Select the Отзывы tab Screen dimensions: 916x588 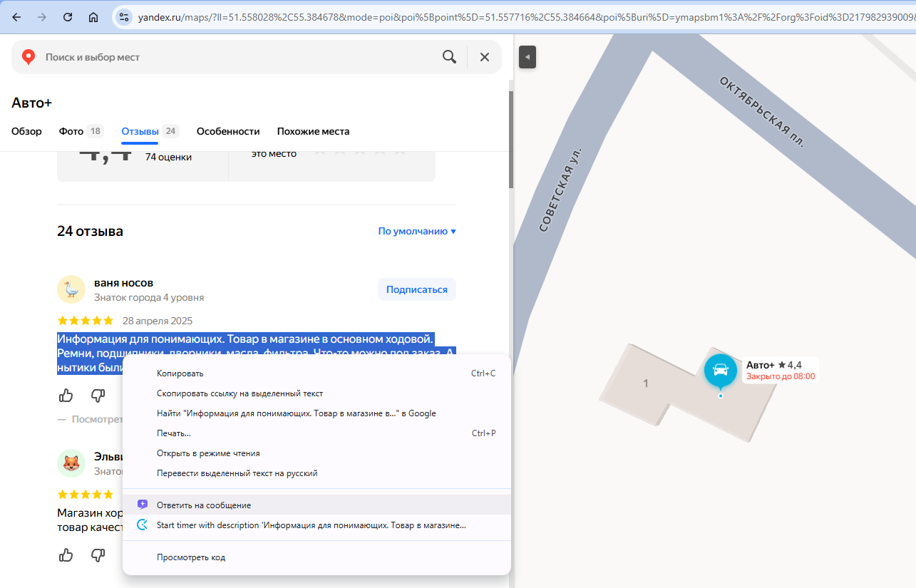150,131
